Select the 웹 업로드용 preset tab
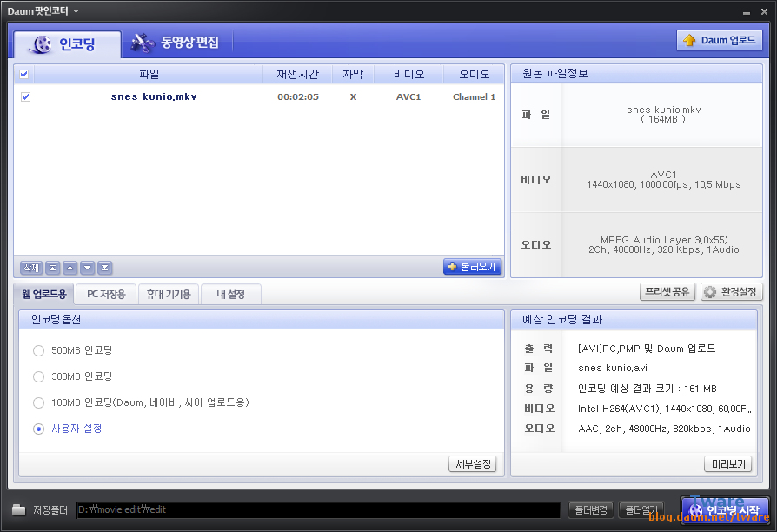 44,294
